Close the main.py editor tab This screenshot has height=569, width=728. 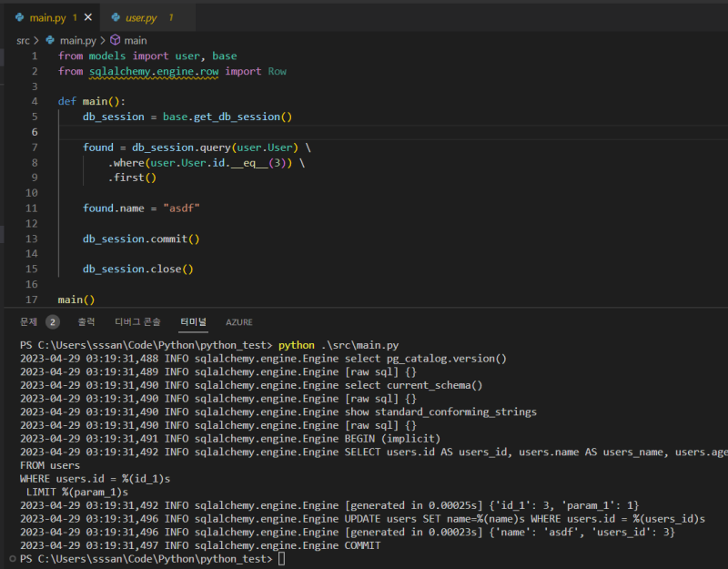[89, 17]
